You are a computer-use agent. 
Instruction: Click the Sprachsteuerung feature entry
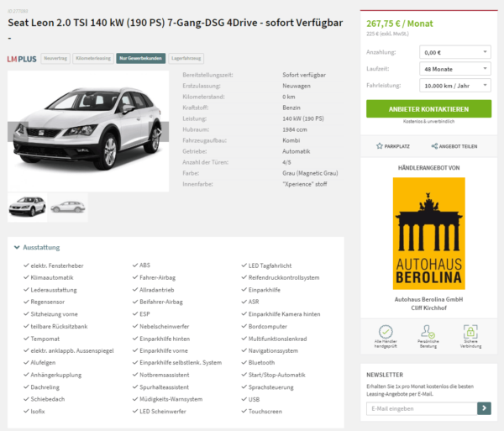click(x=271, y=387)
